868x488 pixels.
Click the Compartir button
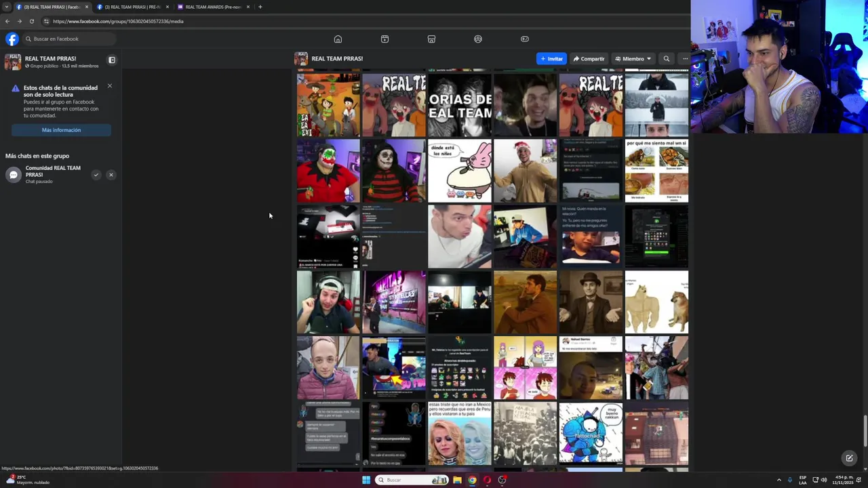point(589,59)
